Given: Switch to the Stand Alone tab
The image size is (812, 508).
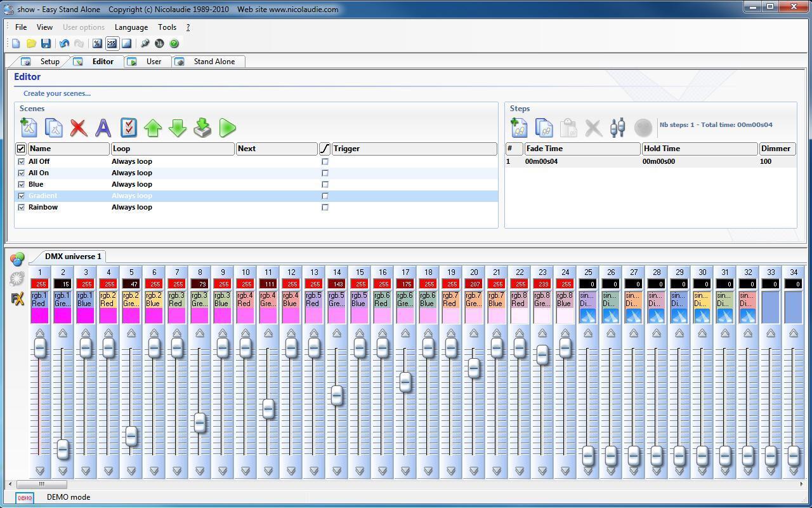Looking at the screenshot, I should tap(214, 62).
